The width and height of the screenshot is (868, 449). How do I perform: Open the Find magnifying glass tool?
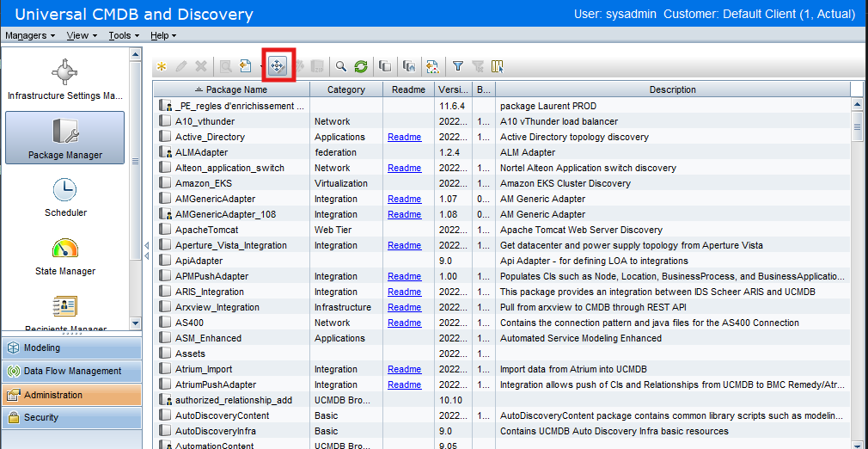341,67
